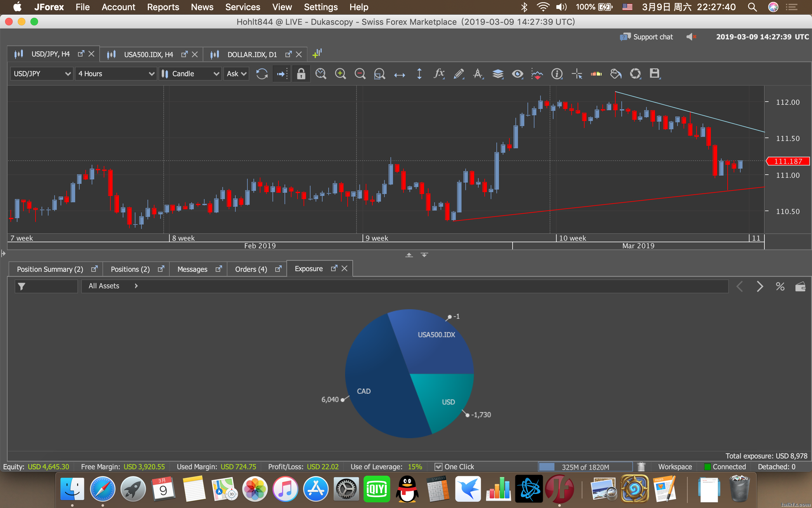This screenshot has width=812, height=508.
Task: Click the chart info icon
Action: (557, 74)
